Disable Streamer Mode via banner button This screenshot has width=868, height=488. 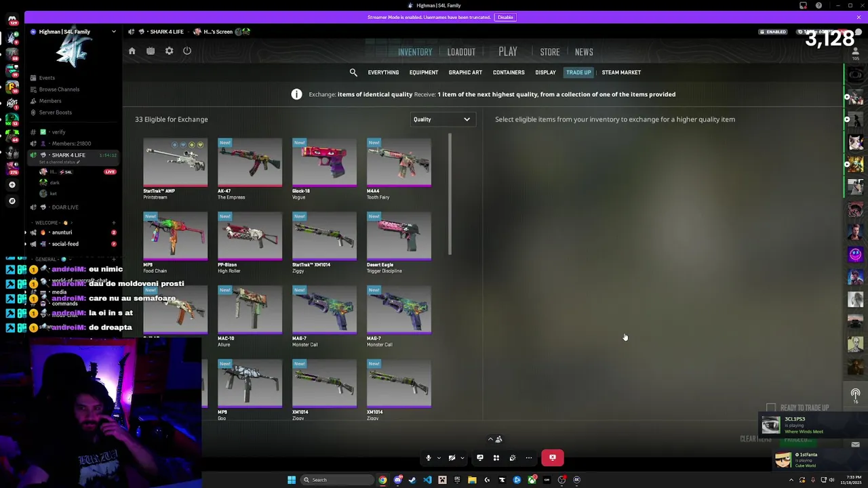pos(505,17)
